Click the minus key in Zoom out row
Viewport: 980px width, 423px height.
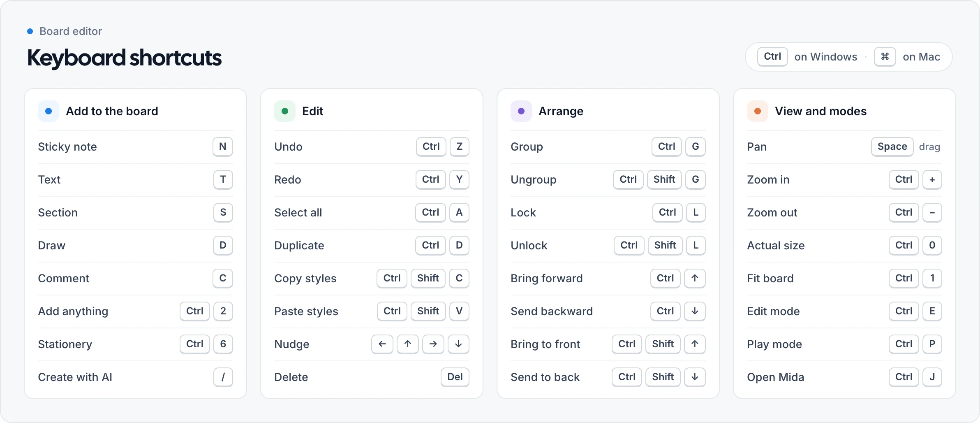tap(932, 212)
